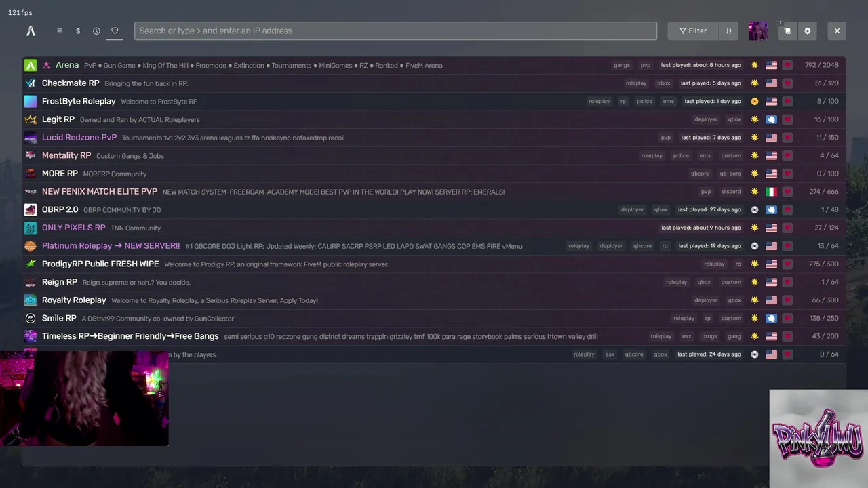Click 'Reign supreme or nah.? You decide.' description

pos(136,282)
